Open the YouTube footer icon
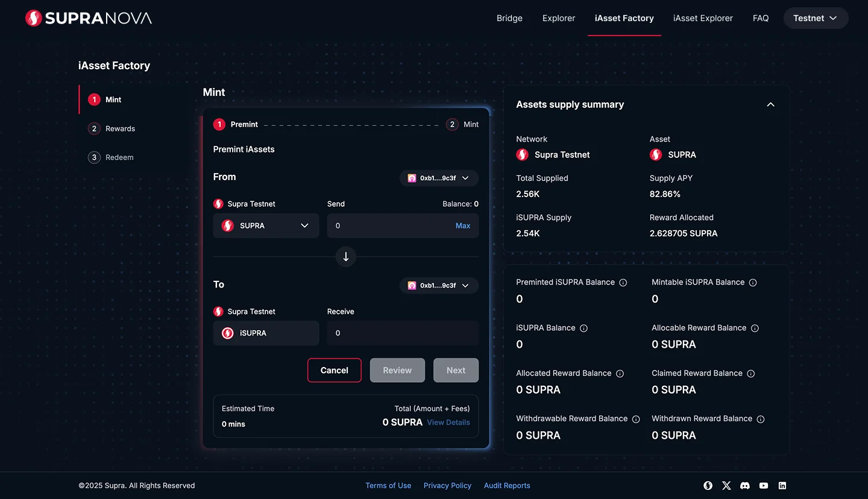 (x=764, y=486)
